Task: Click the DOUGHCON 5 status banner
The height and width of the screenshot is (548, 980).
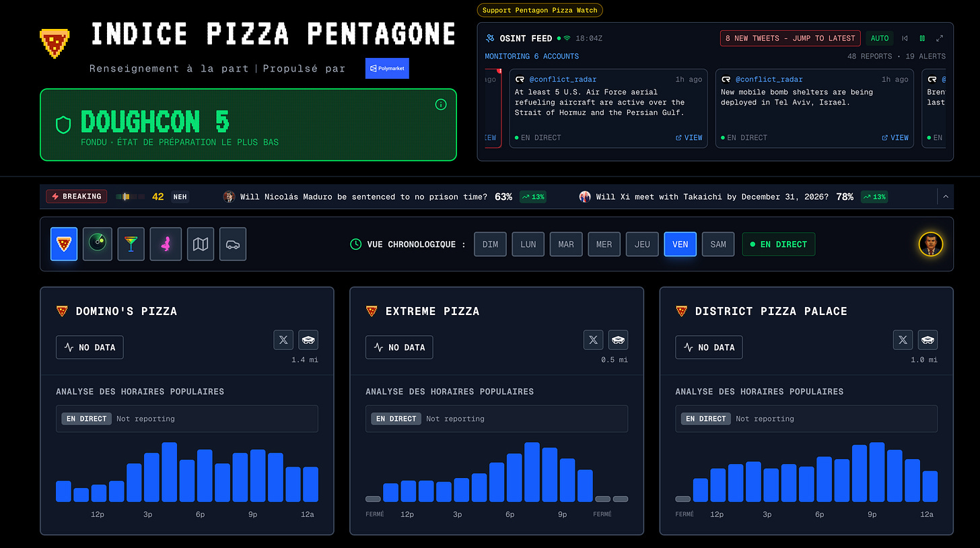Action: coord(248,125)
